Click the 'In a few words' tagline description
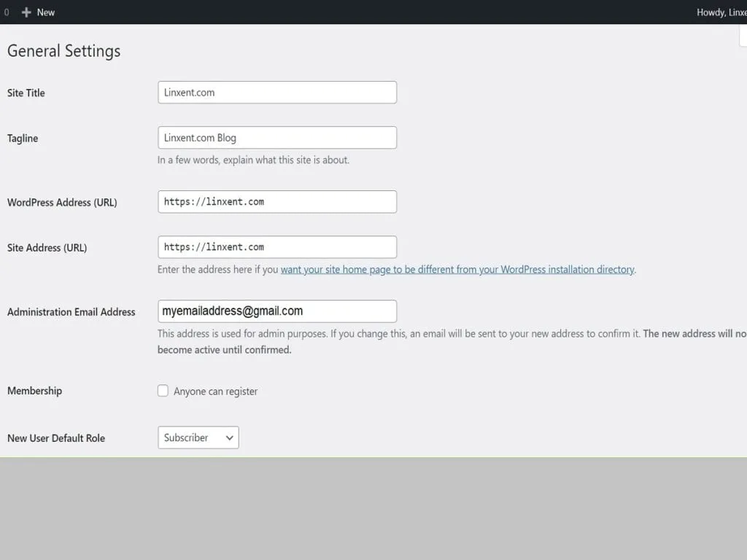 pyautogui.click(x=253, y=160)
